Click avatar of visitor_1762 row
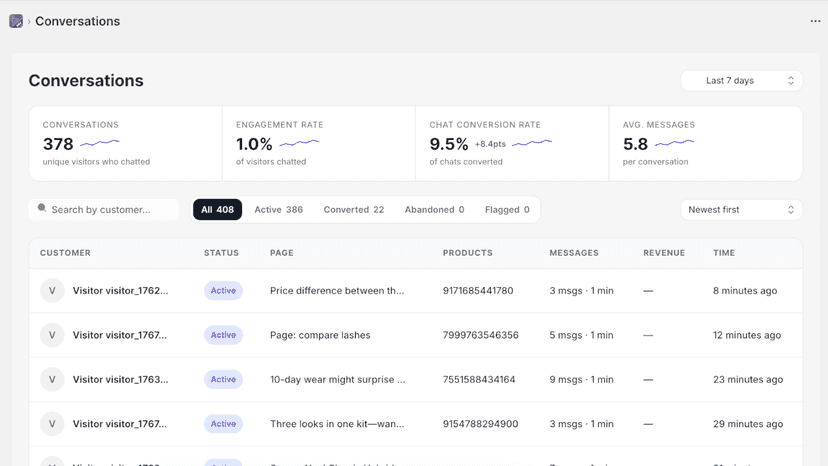 tap(52, 291)
